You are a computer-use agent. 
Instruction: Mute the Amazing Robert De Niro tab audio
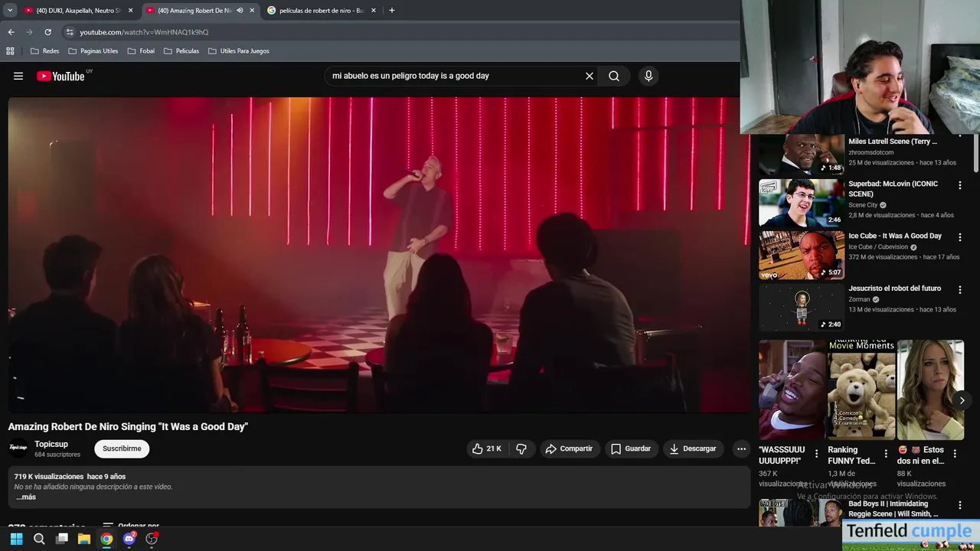click(x=240, y=11)
